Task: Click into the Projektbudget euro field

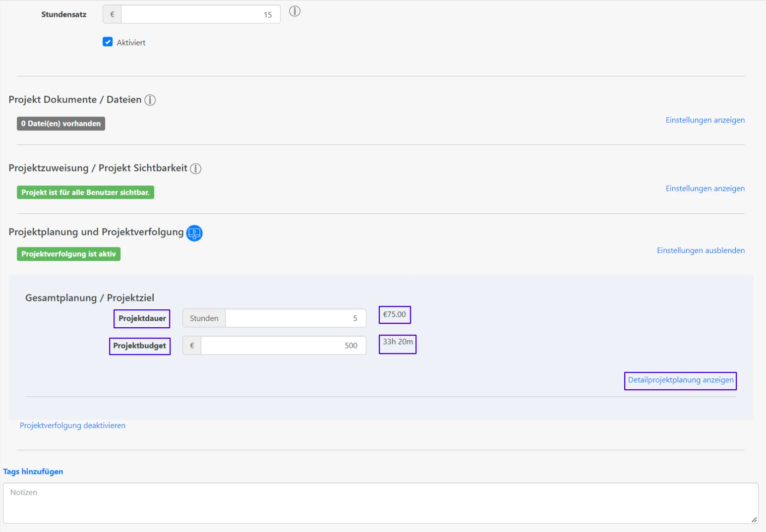Action: [283, 346]
